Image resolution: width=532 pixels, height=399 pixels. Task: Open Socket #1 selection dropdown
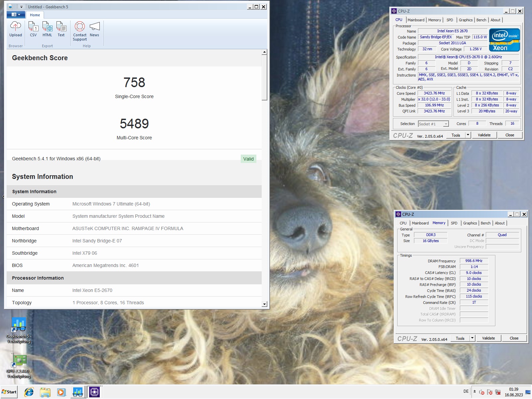[x=434, y=124]
